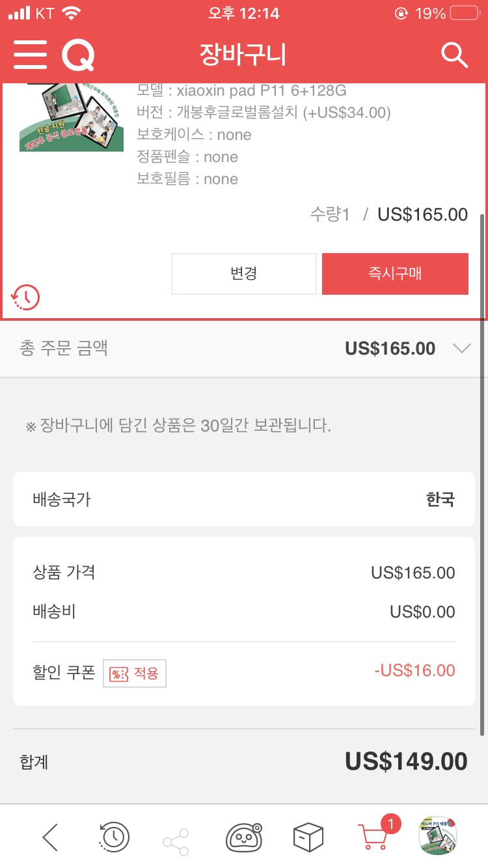Open the recent product thumbnail in bottom bar
Screen dimensions: 488x868
[438, 835]
